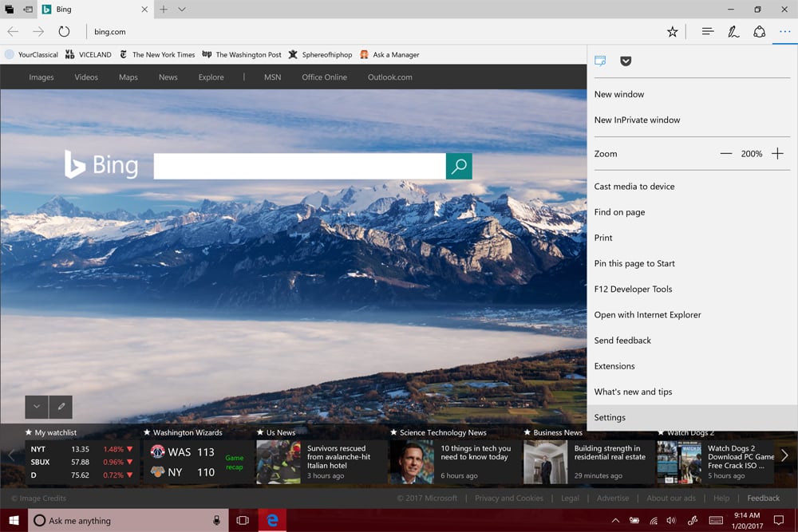Open Sphereofhiphop bookmark
Viewport: 798px width, 532px height.
click(320, 54)
